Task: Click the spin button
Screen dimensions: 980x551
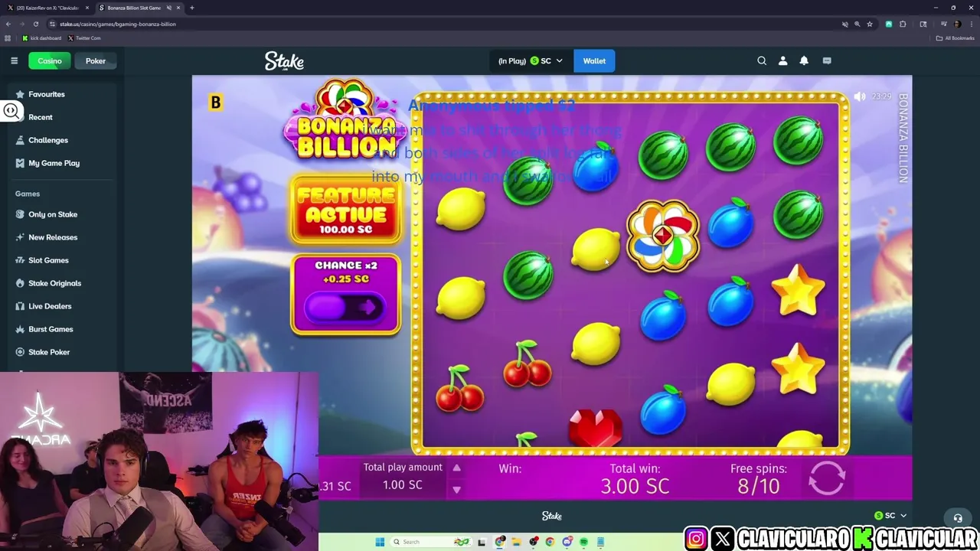Action: click(x=826, y=478)
